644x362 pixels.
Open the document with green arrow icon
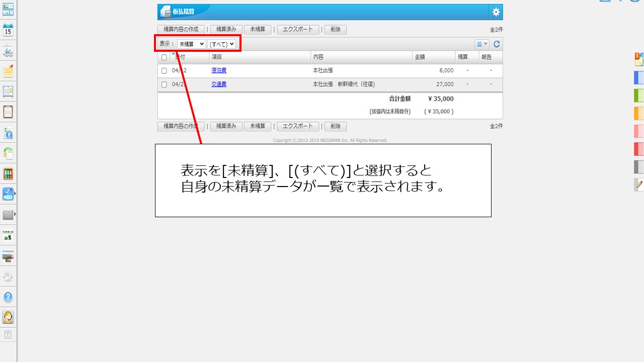point(8,153)
